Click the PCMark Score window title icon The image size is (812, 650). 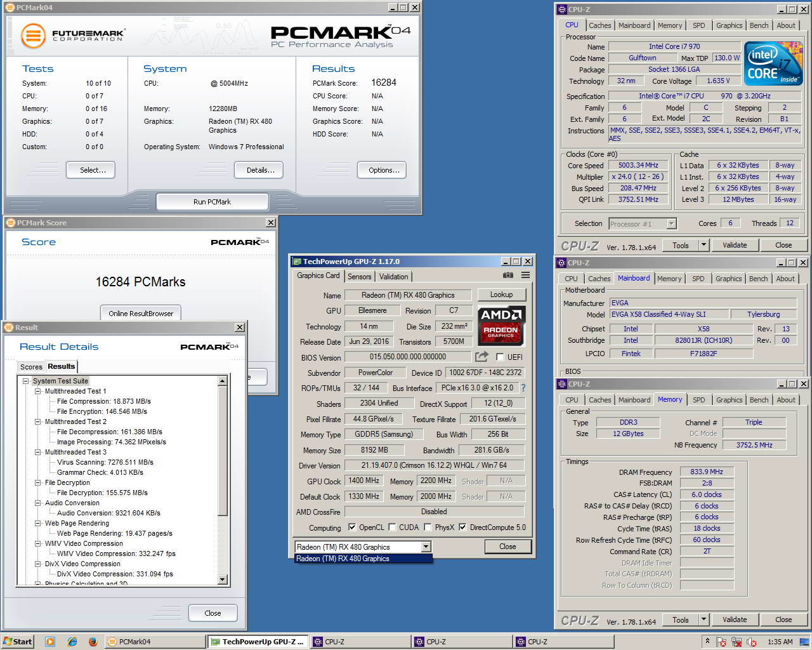click(10, 223)
